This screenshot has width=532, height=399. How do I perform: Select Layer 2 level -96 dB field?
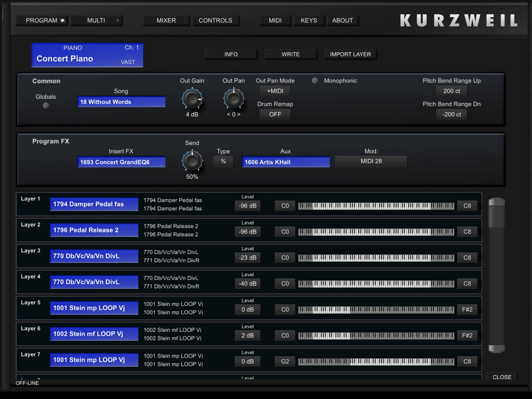(x=248, y=232)
